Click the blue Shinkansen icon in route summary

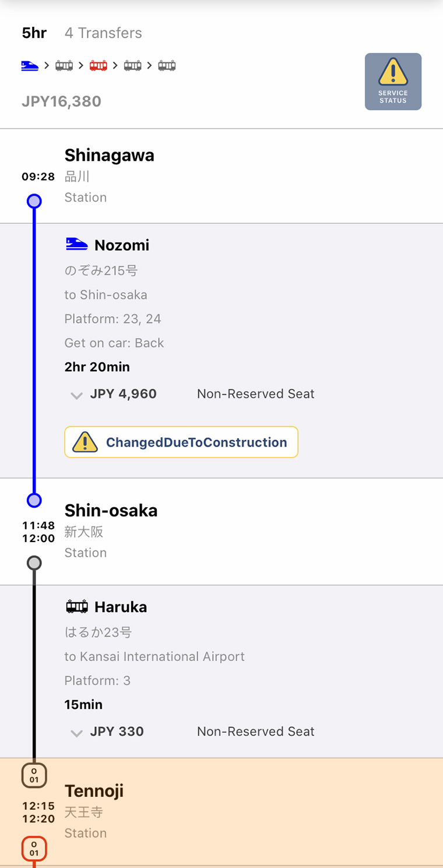coord(30,65)
